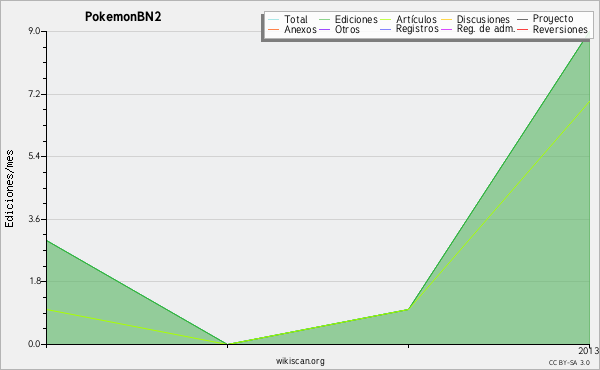Image resolution: width=600 pixels, height=370 pixels.
Task: Select the Registros legend entry
Action: (417, 29)
